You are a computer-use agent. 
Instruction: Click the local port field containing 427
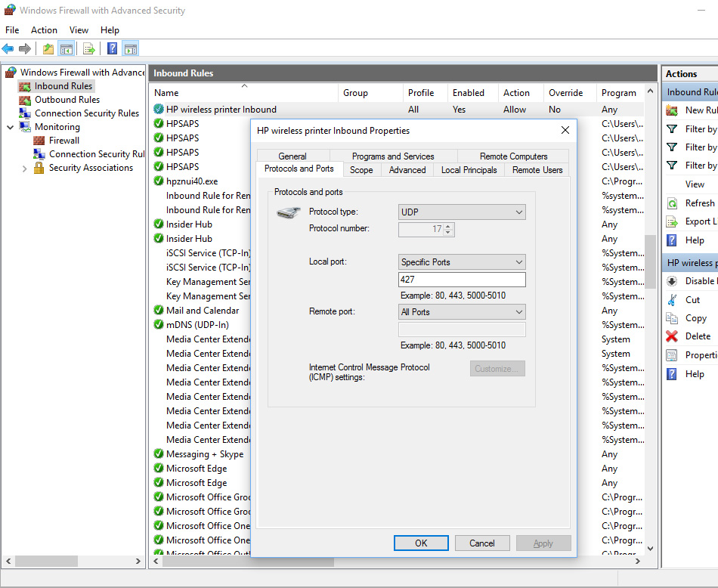point(462,280)
